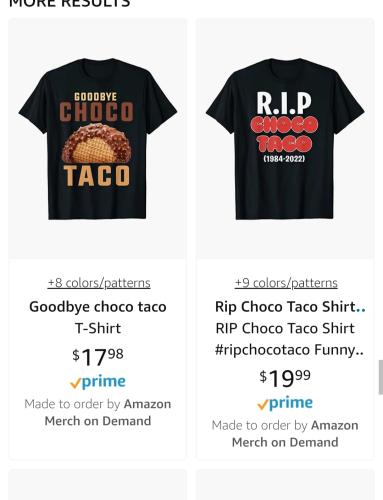Click the (1984-2022) text on the black shirt
The image size is (383, 500).
coord(284,159)
